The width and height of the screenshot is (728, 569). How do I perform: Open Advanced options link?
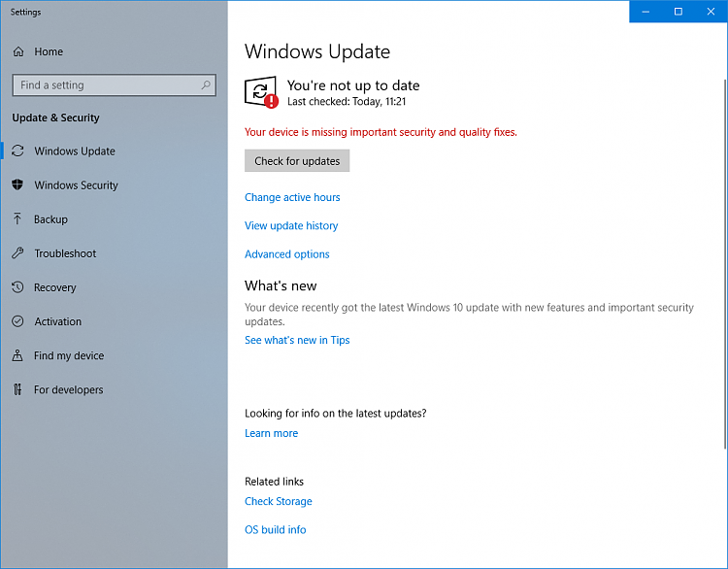(287, 254)
